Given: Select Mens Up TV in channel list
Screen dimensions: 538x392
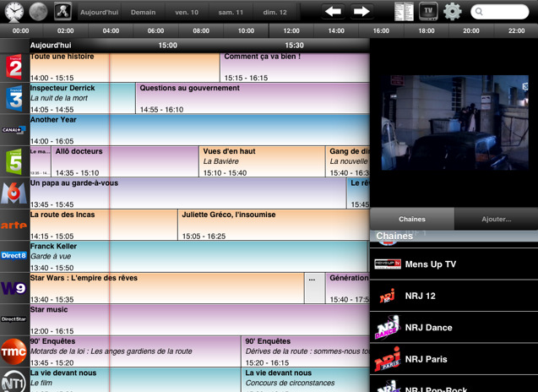Looking at the screenshot, I should tap(454, 264).
